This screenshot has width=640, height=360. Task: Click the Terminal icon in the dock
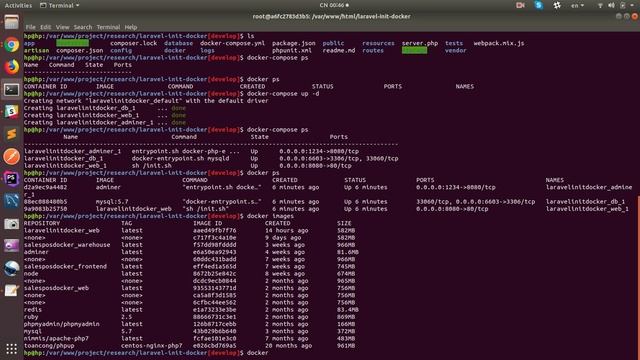click(x=11, y=89)
